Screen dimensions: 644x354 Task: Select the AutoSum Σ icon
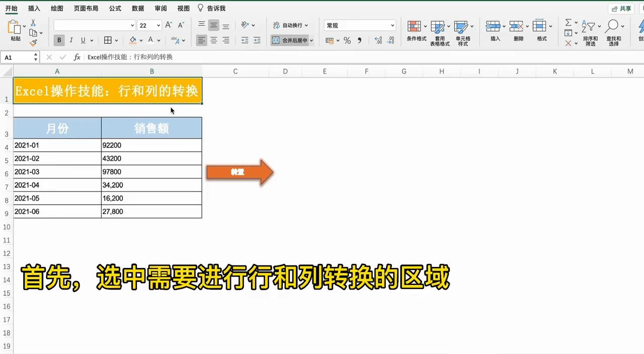568,24
